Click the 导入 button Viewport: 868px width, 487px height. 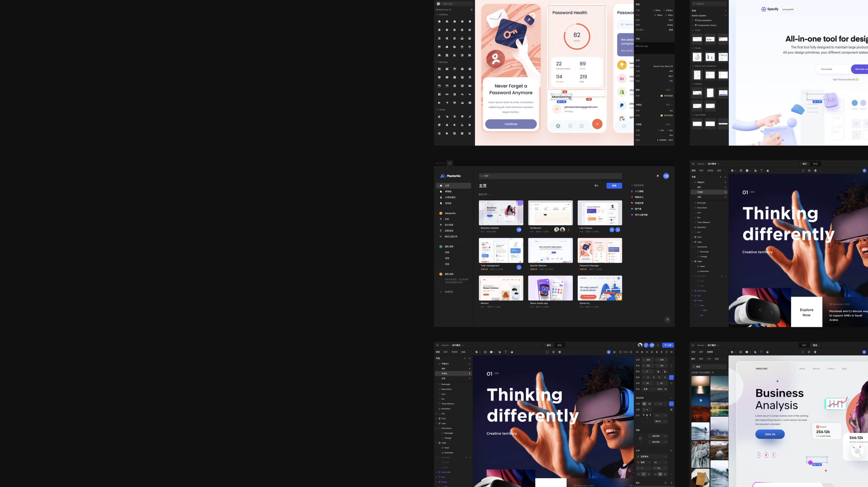(x=596, y=186)
